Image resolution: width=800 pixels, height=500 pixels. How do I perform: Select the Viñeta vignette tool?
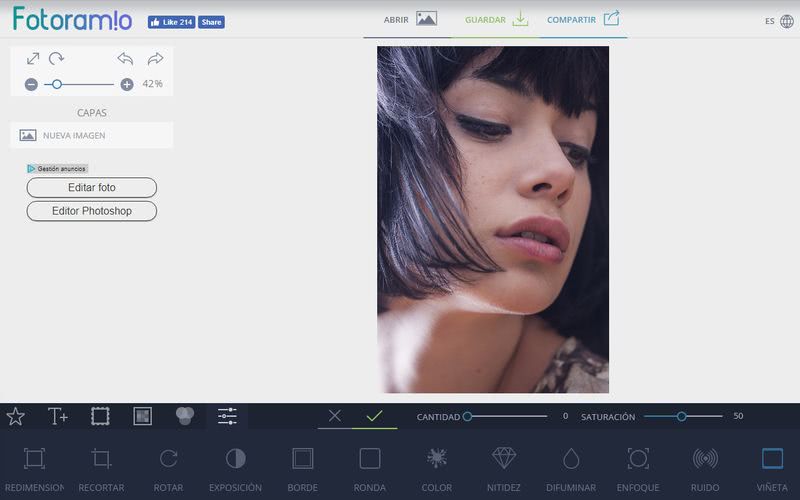(772, 469)
